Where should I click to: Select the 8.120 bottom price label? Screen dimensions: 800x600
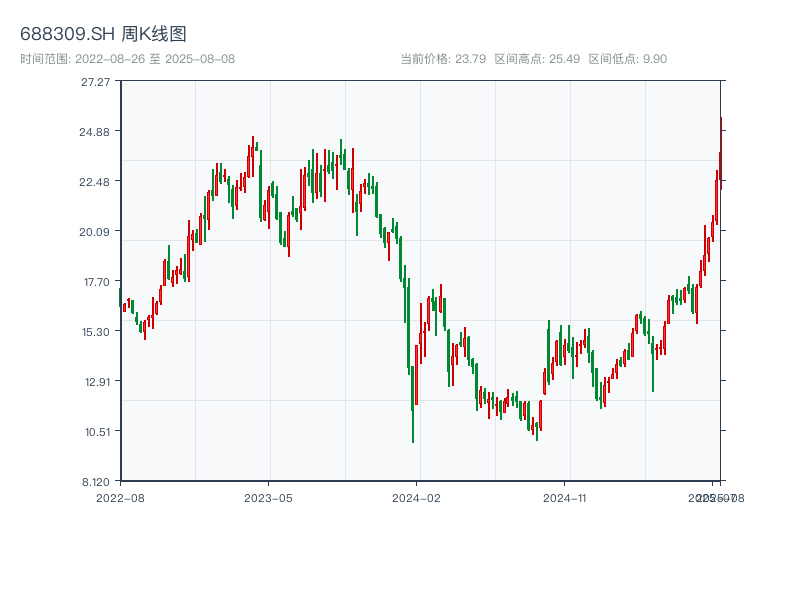coord(96,482)
